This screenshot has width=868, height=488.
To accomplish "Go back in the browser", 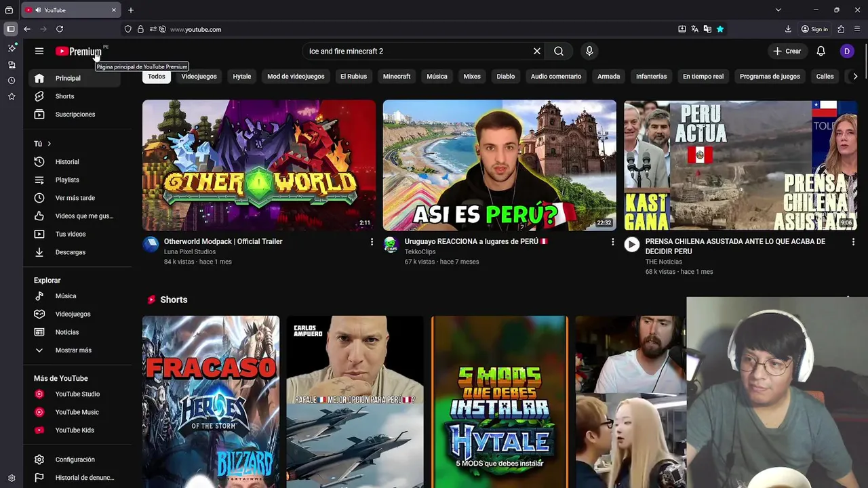I will pos(27,29).
